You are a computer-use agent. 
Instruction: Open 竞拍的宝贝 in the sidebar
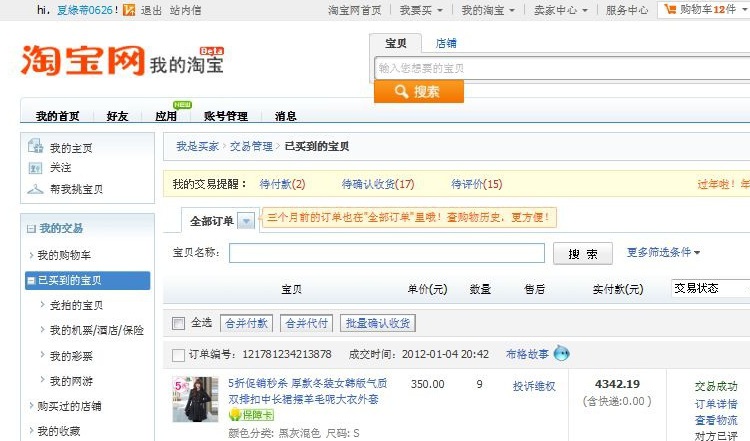point(77,305)
